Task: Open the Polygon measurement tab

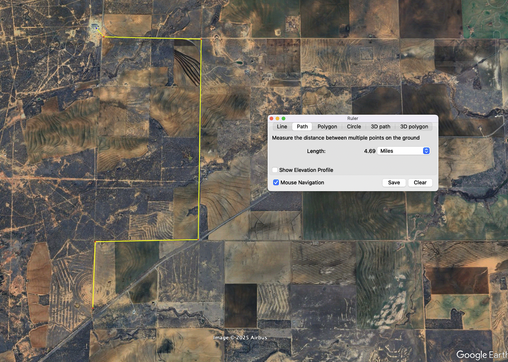Action: point(327,127)
